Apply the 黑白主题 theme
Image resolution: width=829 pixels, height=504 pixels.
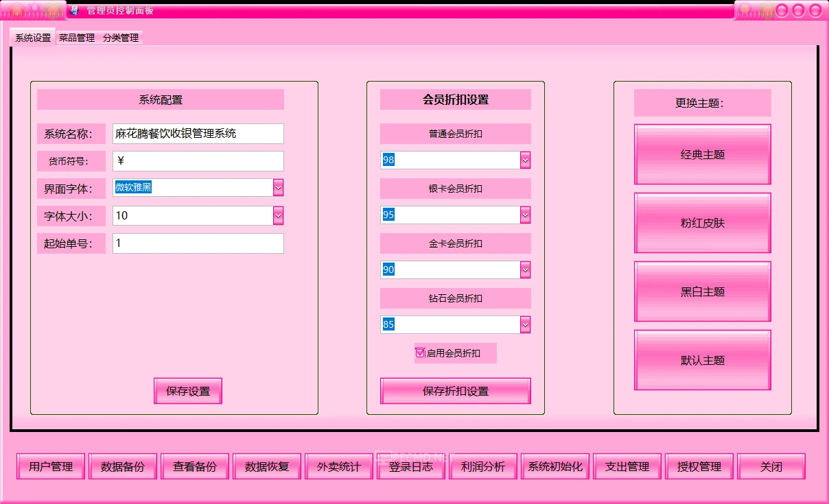click(x=702, y=291)
